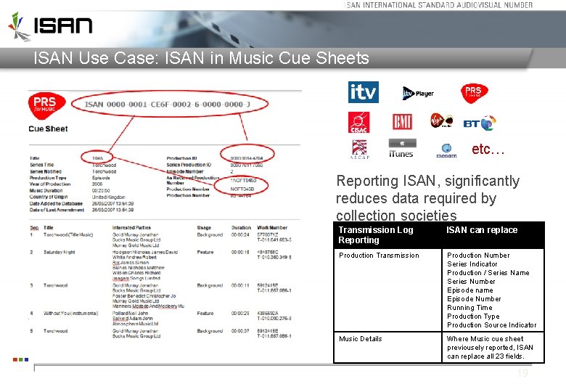Image resolution: width=566 pixels, height=392 pixels.
Task: Click 'Torchwood (Title Music)' cue row
Action: tap(68, 234)
